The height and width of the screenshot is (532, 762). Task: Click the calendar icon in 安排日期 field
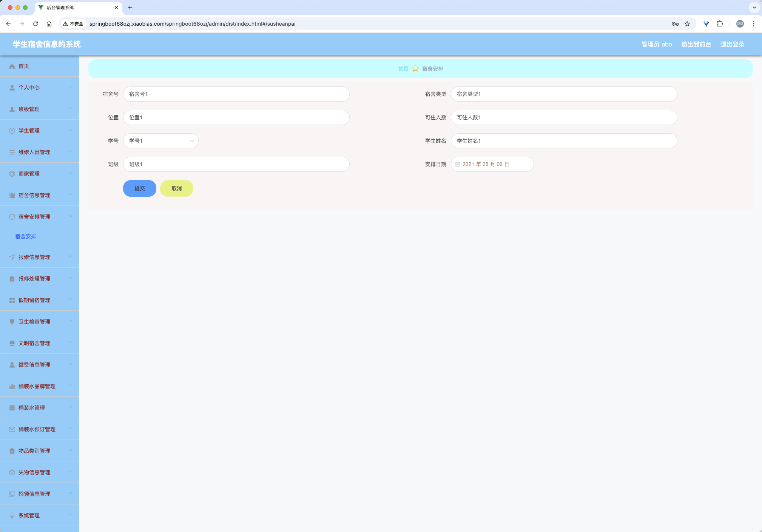(x=457, y=165)
